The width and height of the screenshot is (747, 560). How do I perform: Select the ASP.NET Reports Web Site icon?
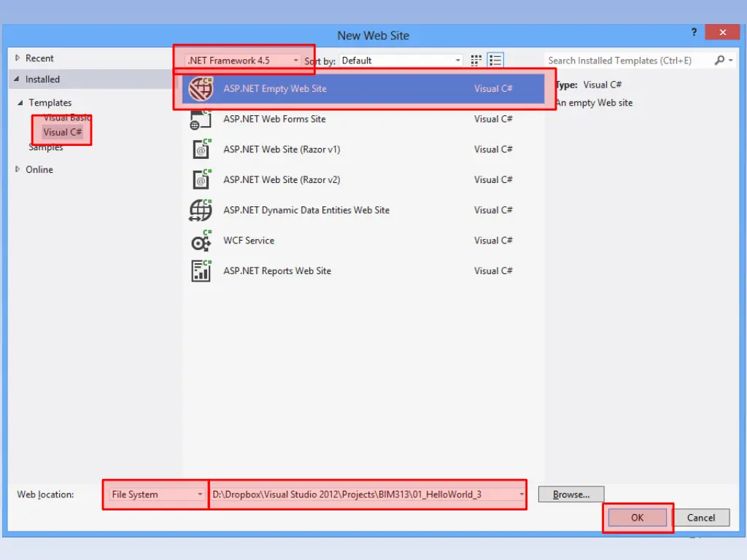201,271
